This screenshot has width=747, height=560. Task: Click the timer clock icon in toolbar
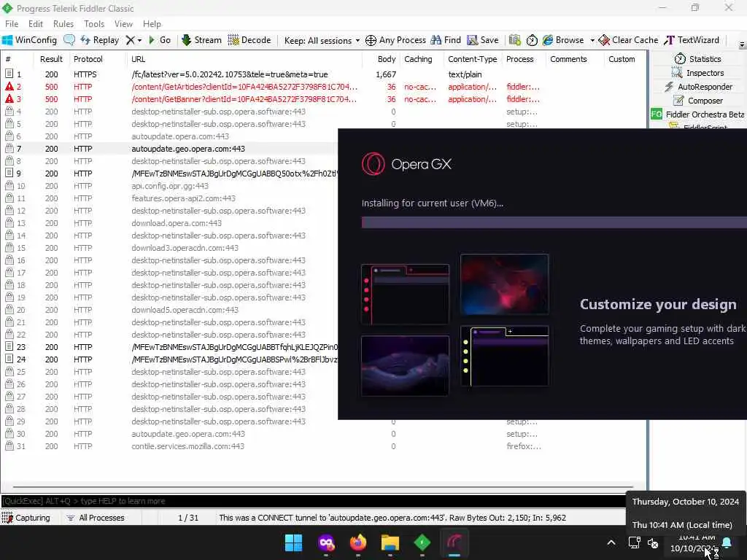pyautogui.click(x=532, y=41)
